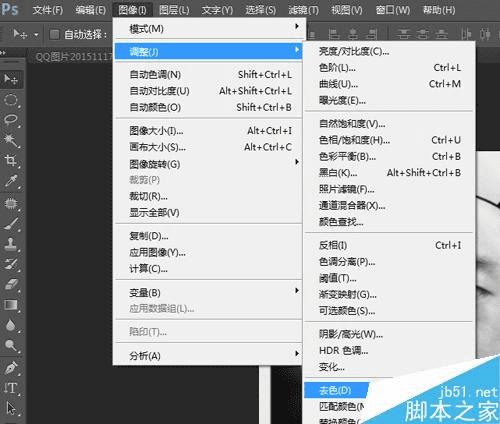This screenshot has width=500, height=424.
Task: Select the Eraser tool
Action: point(11,285)
